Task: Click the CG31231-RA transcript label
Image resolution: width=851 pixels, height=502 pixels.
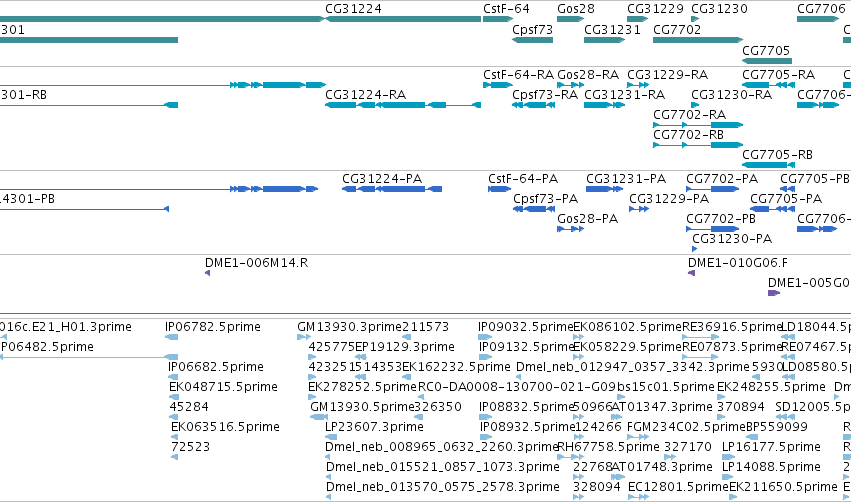Action: point(624,94)
